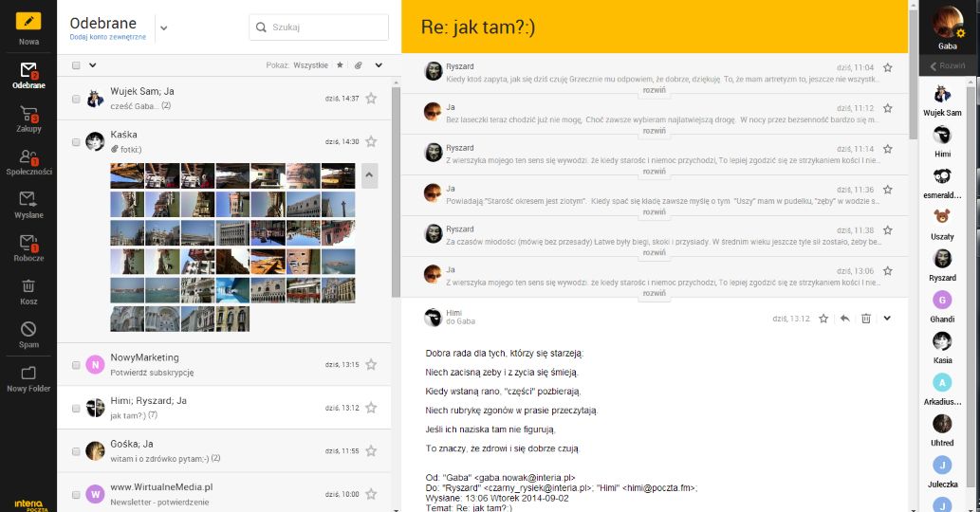980x512 pixels.
Task: Open the Kosz trash folder
Action: tap(28, 292)
